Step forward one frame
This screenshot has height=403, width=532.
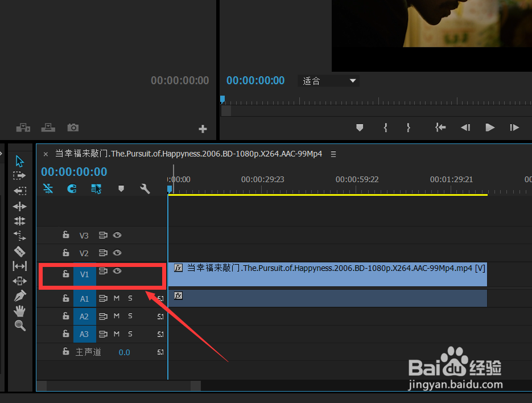[514, 128]
